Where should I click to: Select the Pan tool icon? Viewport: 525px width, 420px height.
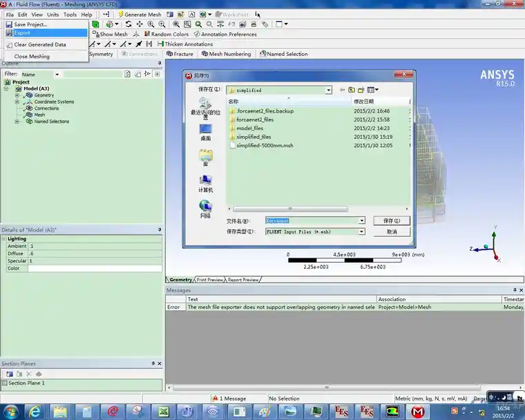[x=140, y=24]
